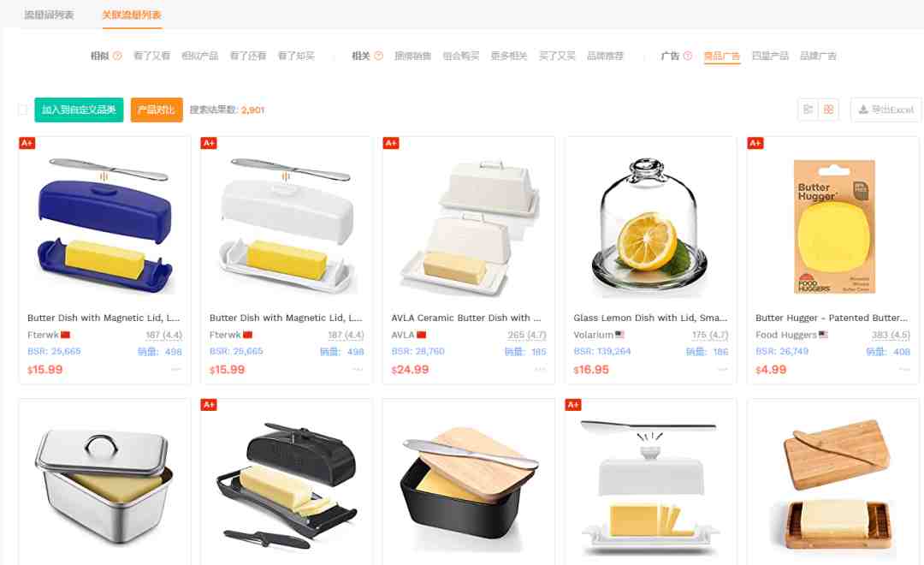Click A+ badge on AVLA ceramic dish

[391, 143]
